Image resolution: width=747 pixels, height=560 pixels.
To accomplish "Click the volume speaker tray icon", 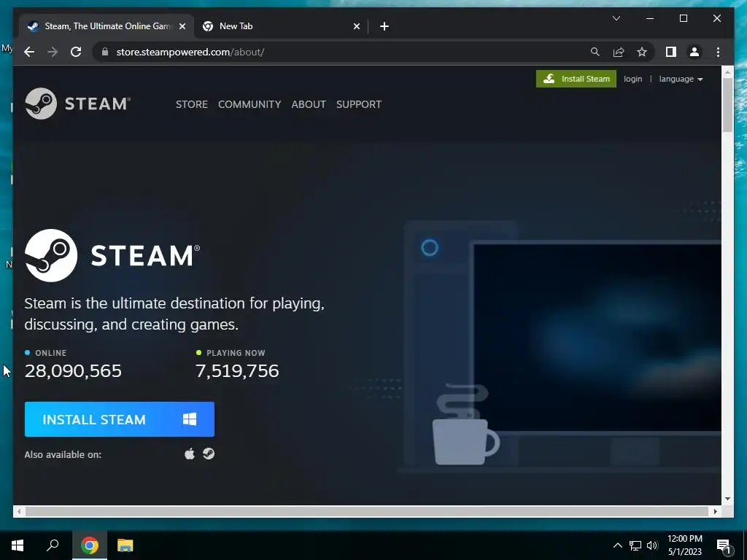I will [x=652, y=545].
